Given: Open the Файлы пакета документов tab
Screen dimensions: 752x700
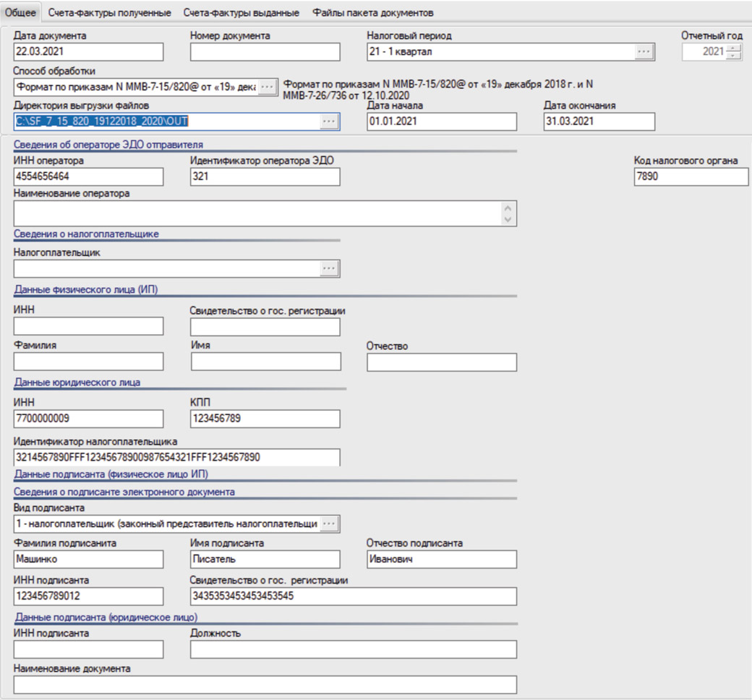Looking at the screenshot, I should (373, 13).
